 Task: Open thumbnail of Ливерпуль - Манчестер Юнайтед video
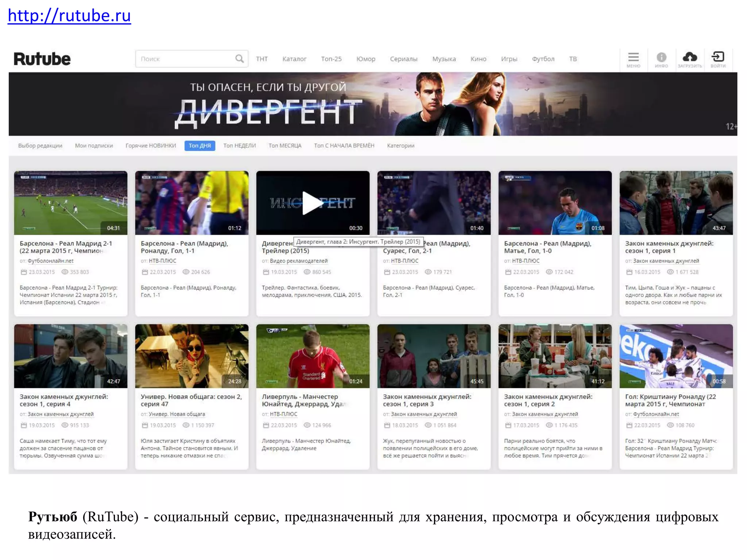pyautogui.click(x=313, y=356)
